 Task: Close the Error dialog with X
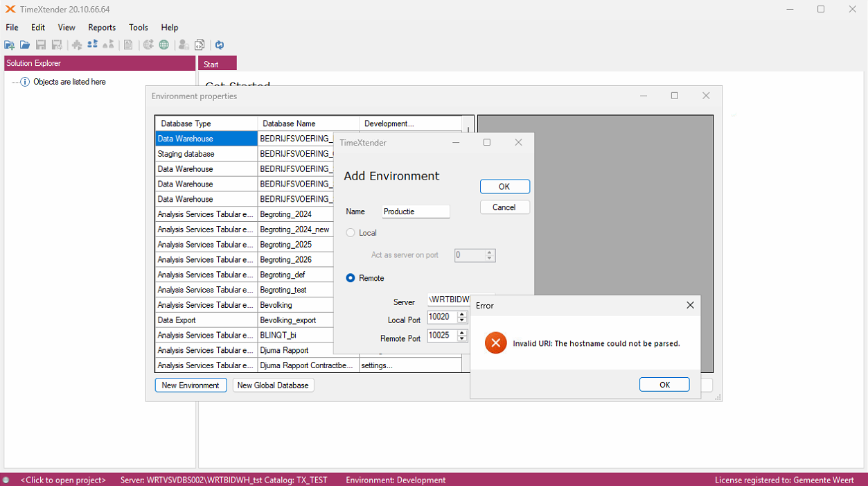pyautogui.click(x=690, y=305)
